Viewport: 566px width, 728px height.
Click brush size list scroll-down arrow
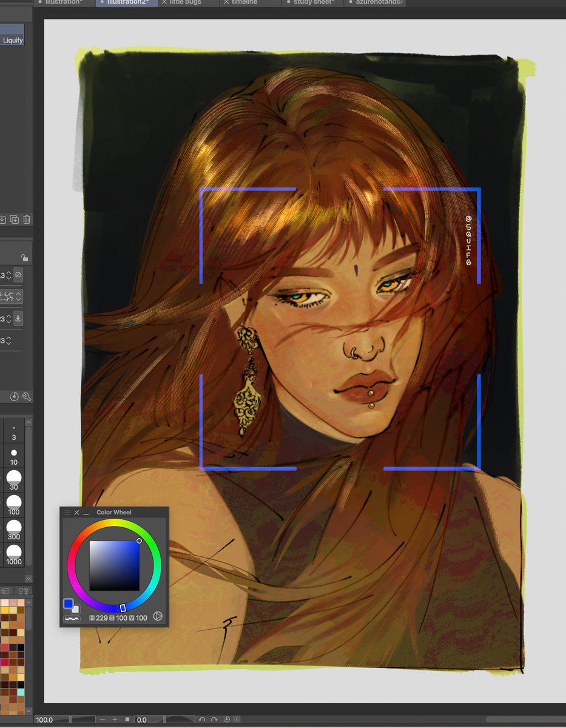29,579
